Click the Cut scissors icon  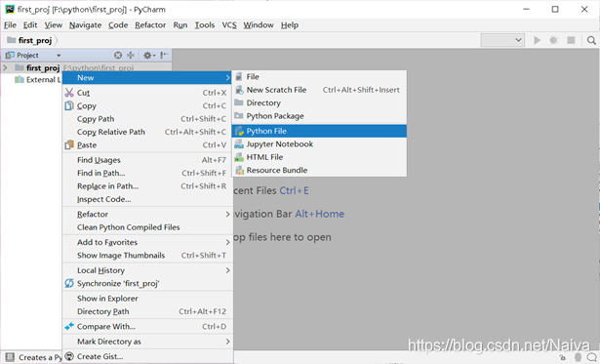[69, 93]
